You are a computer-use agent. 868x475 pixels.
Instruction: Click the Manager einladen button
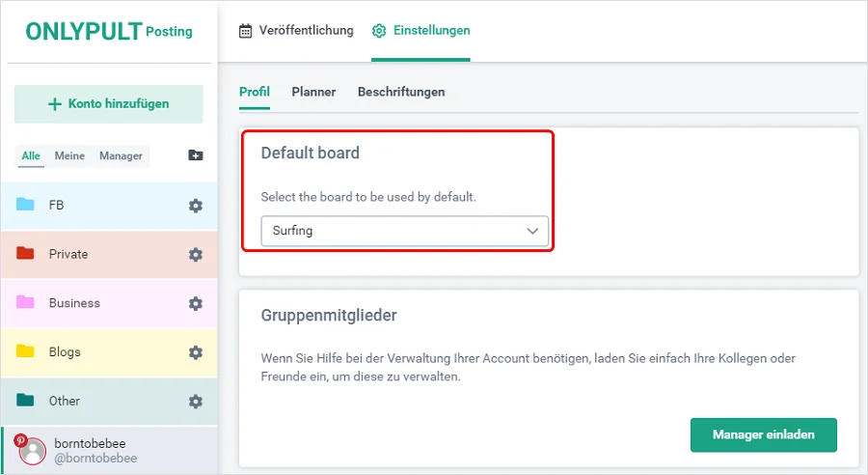(x=763, y=434)
